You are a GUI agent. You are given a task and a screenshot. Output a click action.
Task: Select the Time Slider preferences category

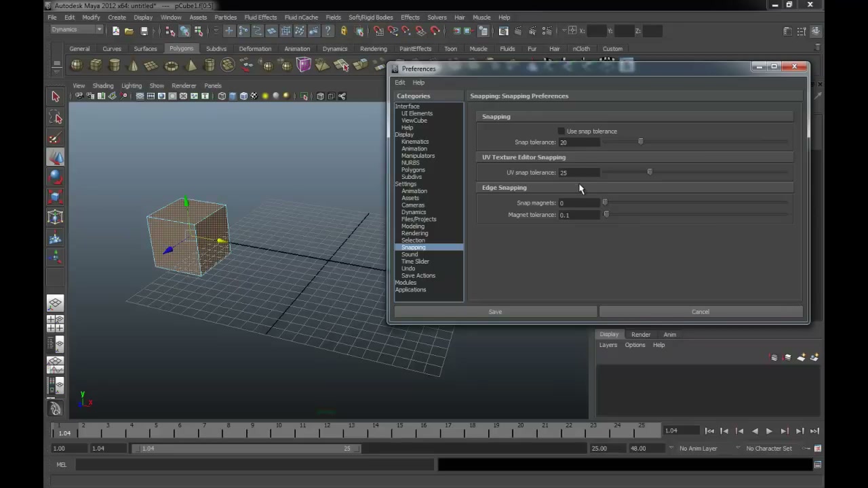pyautogui.click(x=415, y=262)
